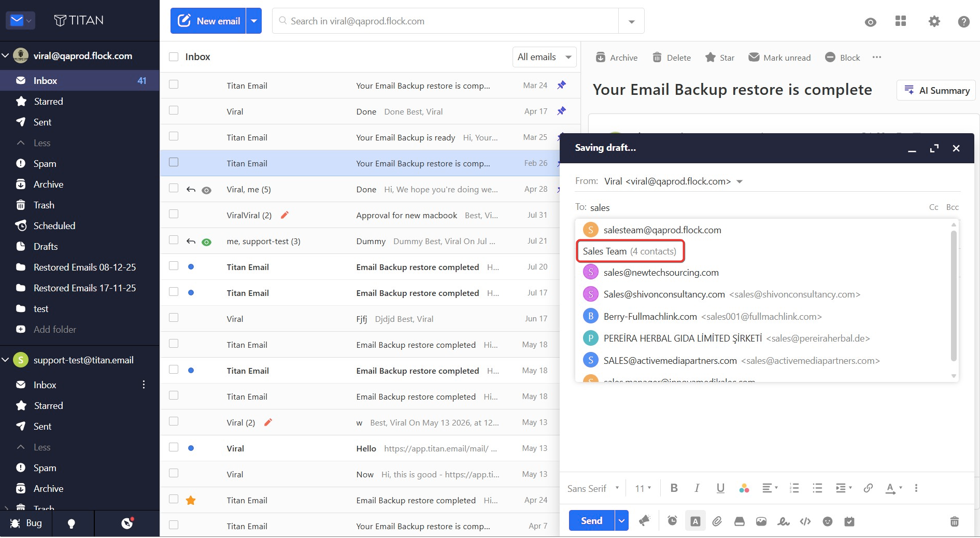Screen dimensions: 980x538
Task: Open the New email dropdown arrow
Action: 254,21
